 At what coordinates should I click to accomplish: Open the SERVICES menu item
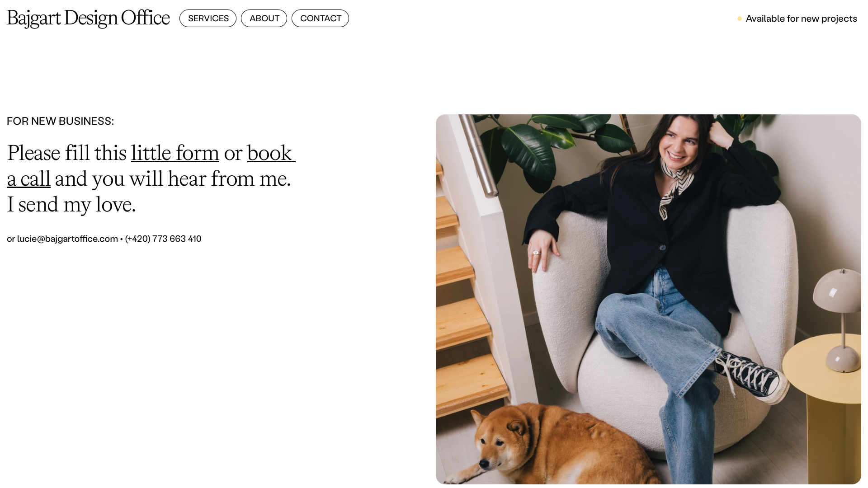pos(208,19)
